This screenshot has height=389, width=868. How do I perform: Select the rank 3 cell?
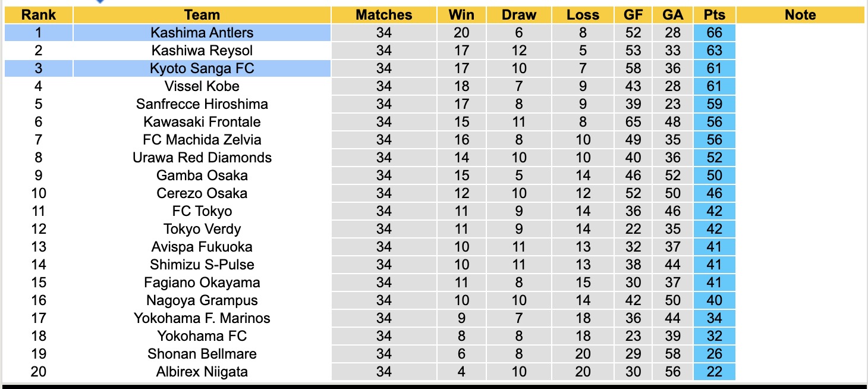(x=39, y=68)
